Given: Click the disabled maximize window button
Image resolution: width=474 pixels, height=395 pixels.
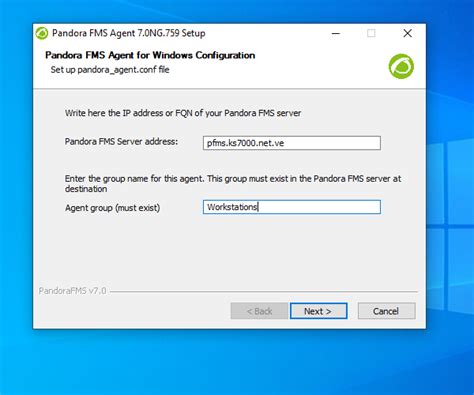Looking at the screenshot, I should click(371, 33).
